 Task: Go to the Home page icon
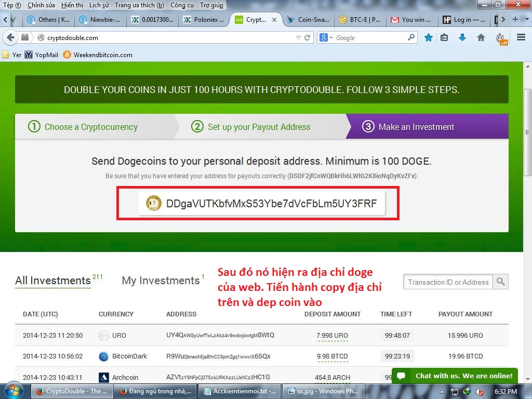[x=481, y=37]
